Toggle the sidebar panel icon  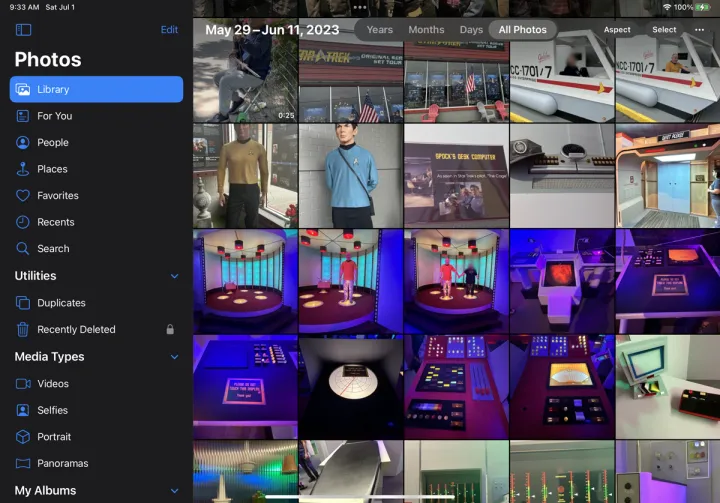[x=23, y=30]
